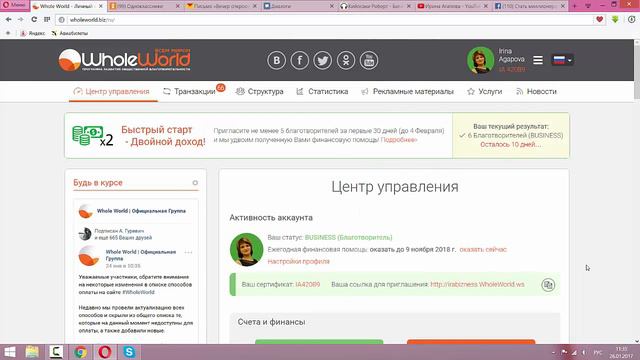Open the Twitter social icon

pos(322,60)
